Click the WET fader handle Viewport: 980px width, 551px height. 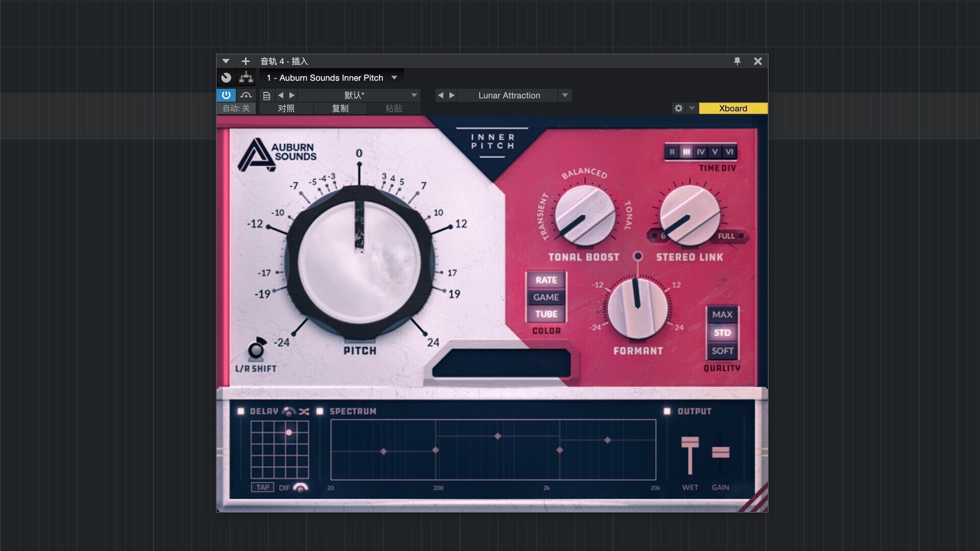pos(690,443)
